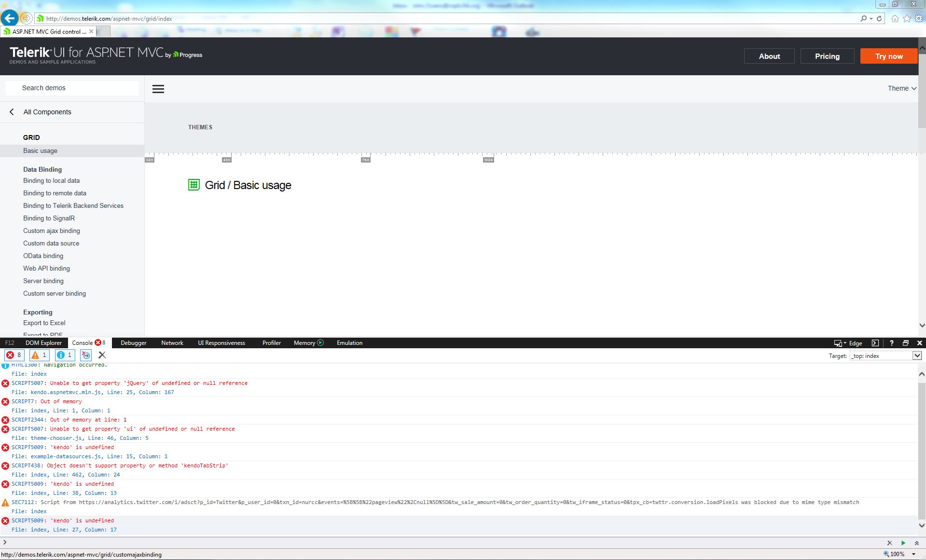Click the Telerik page icon in the address bar
Screen dimensions: 926x560
(x=41, y=18)
